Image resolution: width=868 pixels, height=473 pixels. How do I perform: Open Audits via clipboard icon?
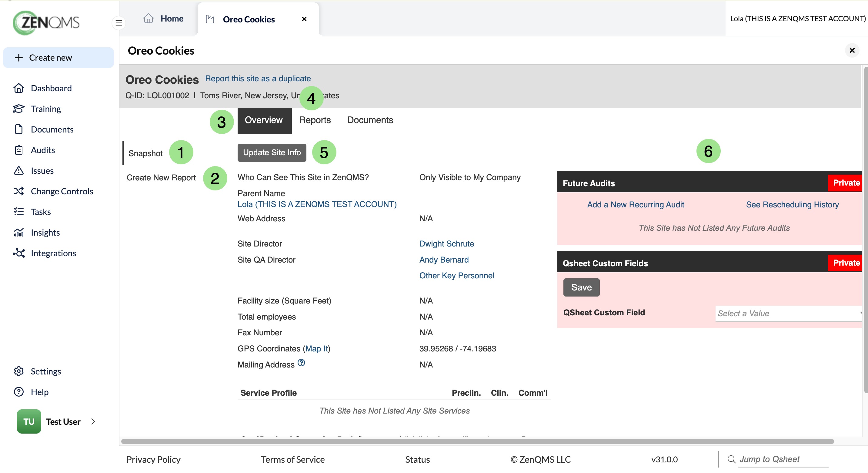click(18, 150)
